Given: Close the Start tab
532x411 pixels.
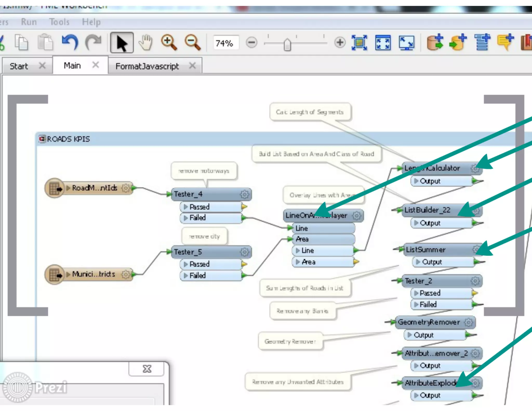Looking at the screenshot, I should pos(42,65).
